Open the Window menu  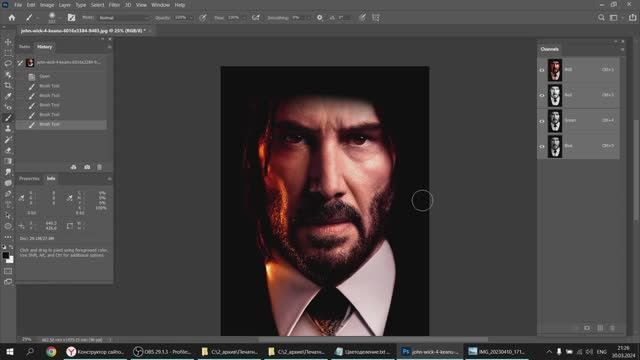pyautogui.click(x=160, y=5)
